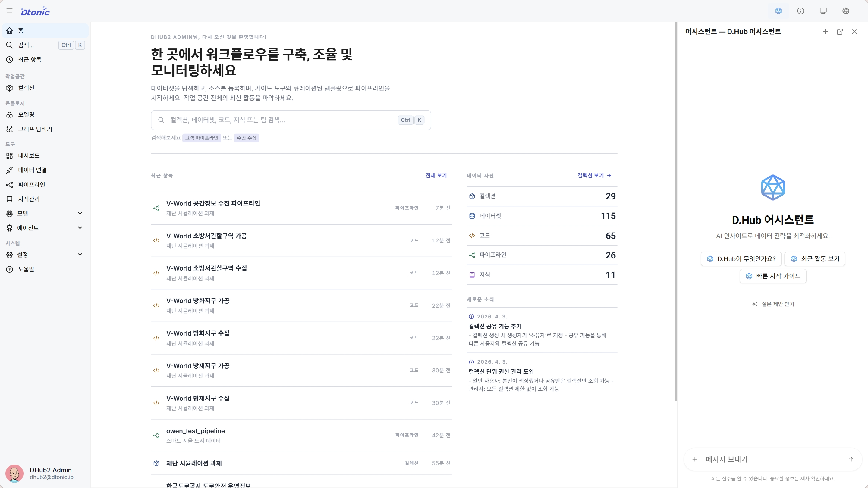Click the main page vertical scrollbar
The height and width of the screenshot is (488, 868).
click(x=676, y=212)
